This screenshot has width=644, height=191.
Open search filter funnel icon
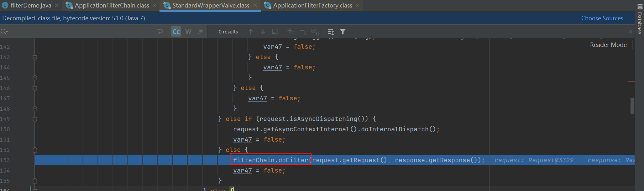tap(343, 32)
